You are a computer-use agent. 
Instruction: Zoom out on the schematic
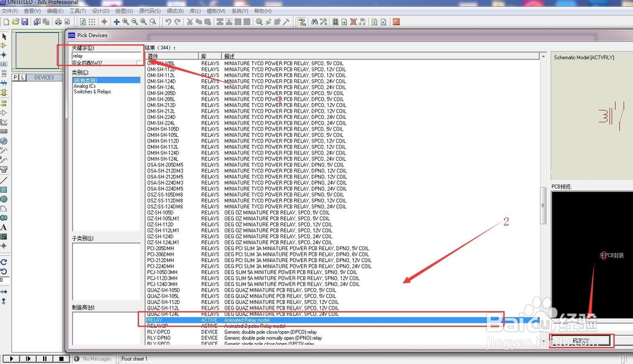(134, 22)
